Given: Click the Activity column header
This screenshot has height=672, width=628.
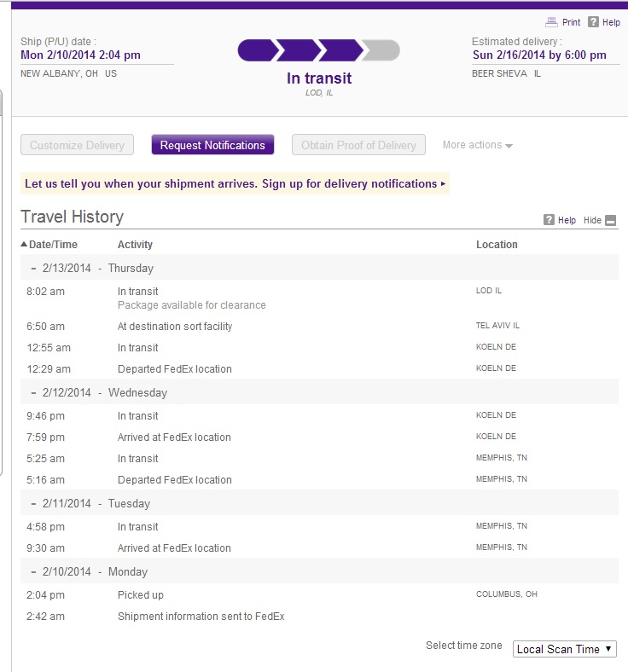Looking at the screenshot, I should 135,245.
